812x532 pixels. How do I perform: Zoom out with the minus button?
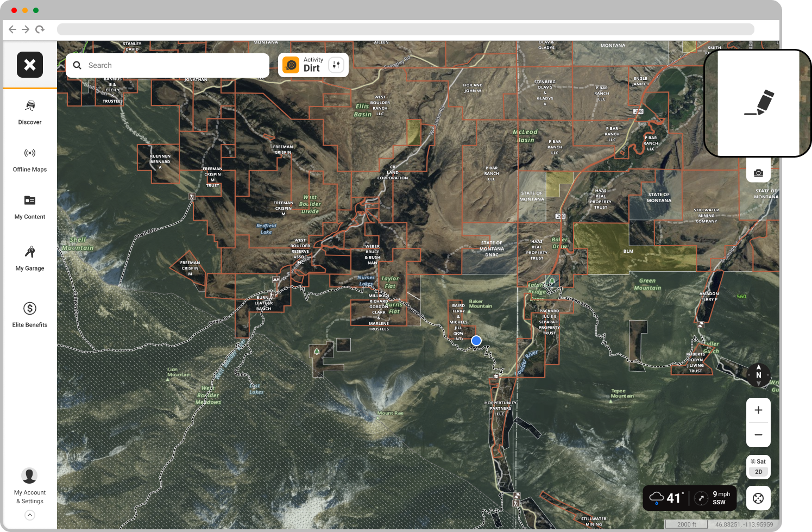[758, 435]
